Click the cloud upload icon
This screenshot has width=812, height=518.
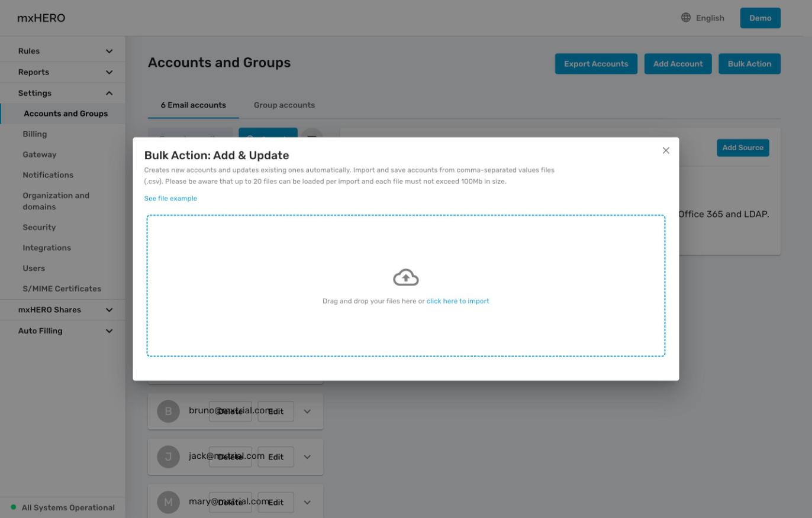point(406,277)
